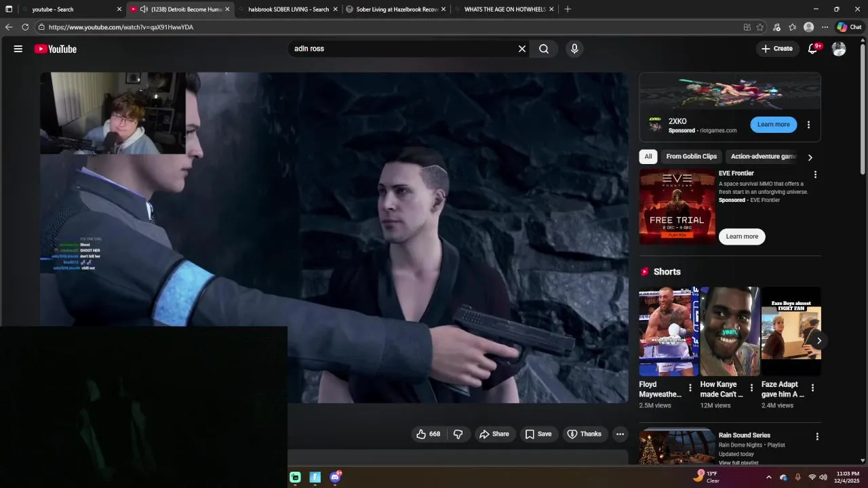Close the Detroit: Become Human tab
This screenshot has width=868, height=488.
click(227, 9)
